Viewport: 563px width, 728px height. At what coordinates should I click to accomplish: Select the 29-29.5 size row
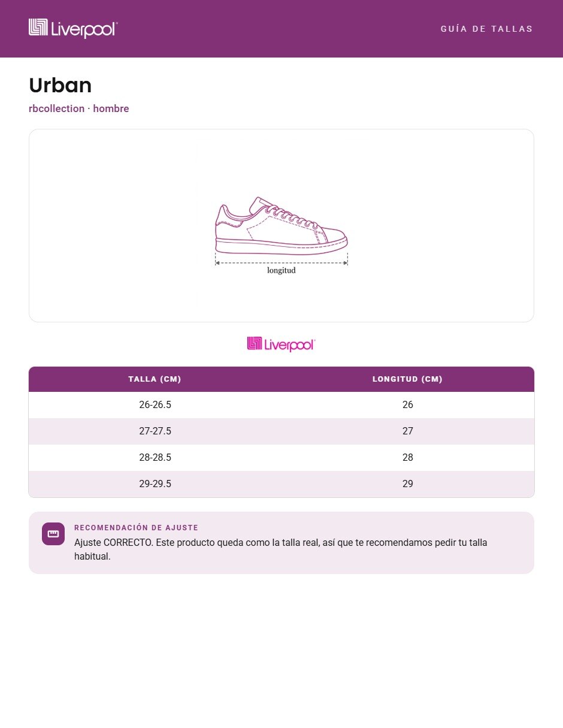click(x=281, y=484)
